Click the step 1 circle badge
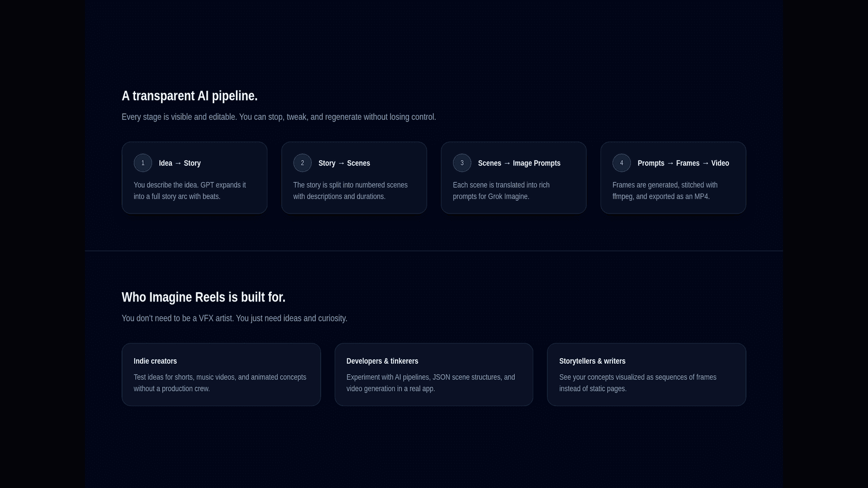Image resolution: width=868 pixels, height=488 pixels. [143, 163]
